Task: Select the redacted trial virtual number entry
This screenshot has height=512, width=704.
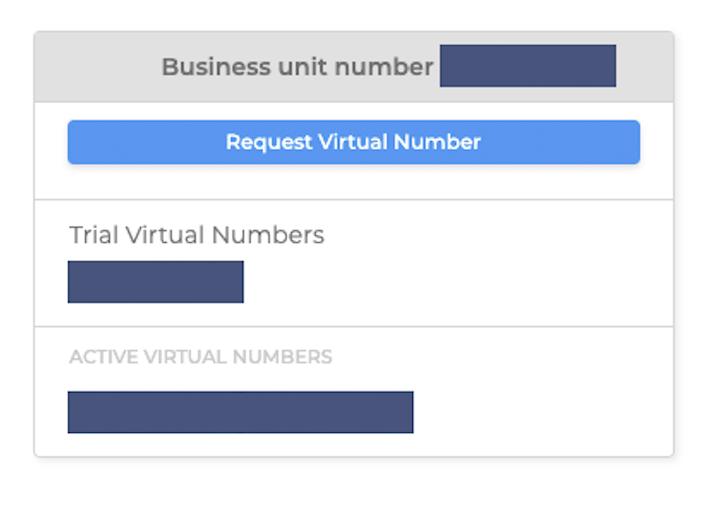Action: 155,282
